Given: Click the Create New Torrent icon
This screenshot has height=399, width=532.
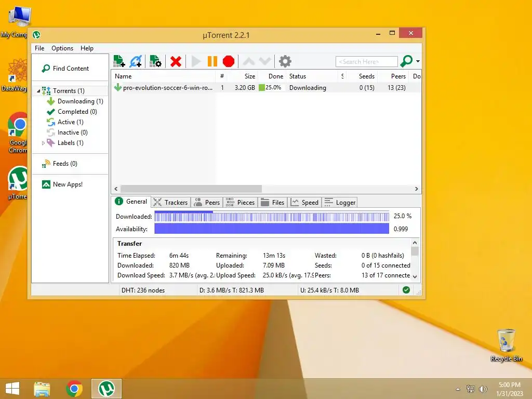Looking at the screenshot, I should 155,61.
